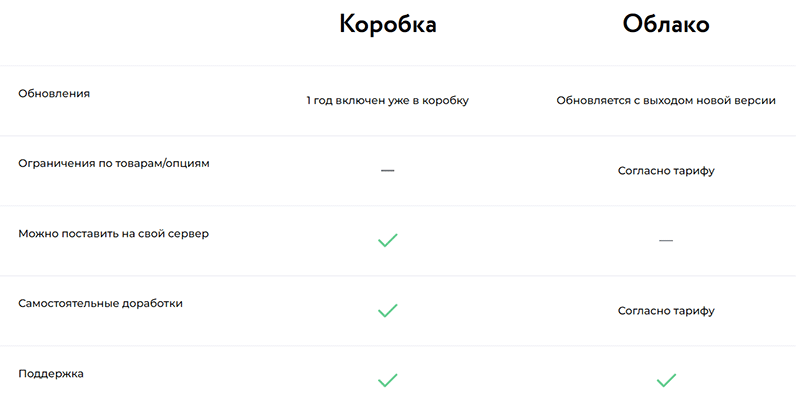Click Поддержка checkmark in Коробка column
The width and height of the screenshot is (800, 407).
pyautogui.click(x=388, y=380)
